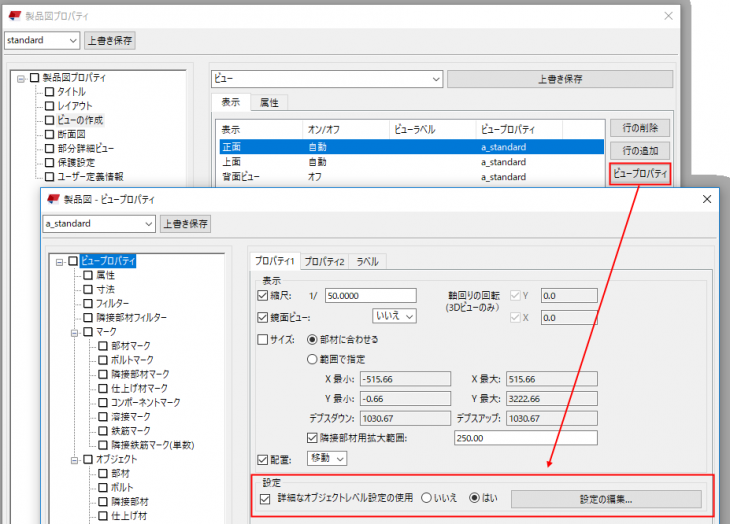
Task: Click the 縮尺 value field 50.0000
Action: click(x=371, y=296)
